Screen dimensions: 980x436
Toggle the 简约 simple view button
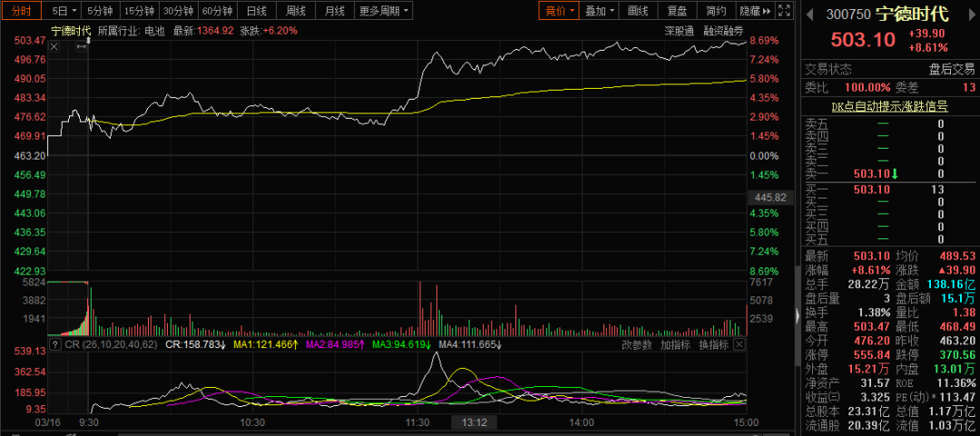pyautogui.click(x=716, y=11)
